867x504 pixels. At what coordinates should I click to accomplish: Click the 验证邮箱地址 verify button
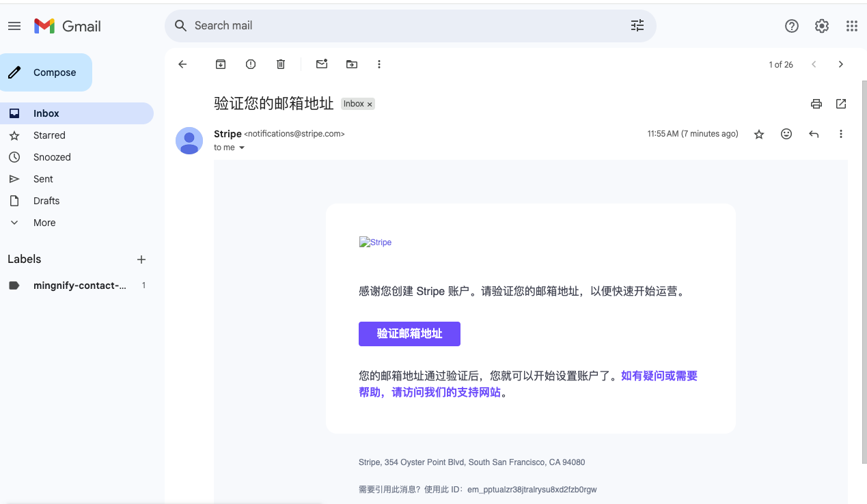click(409, 334)
